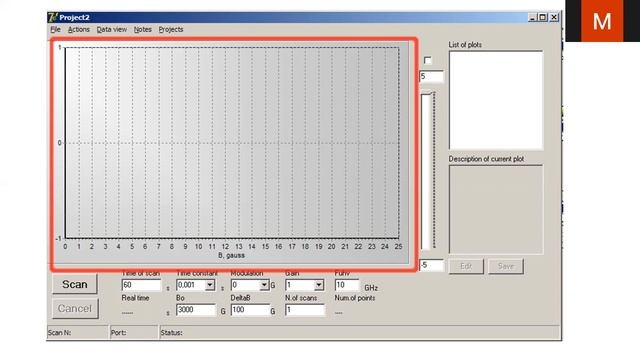Click the Edit button below description

pos(466,266)
